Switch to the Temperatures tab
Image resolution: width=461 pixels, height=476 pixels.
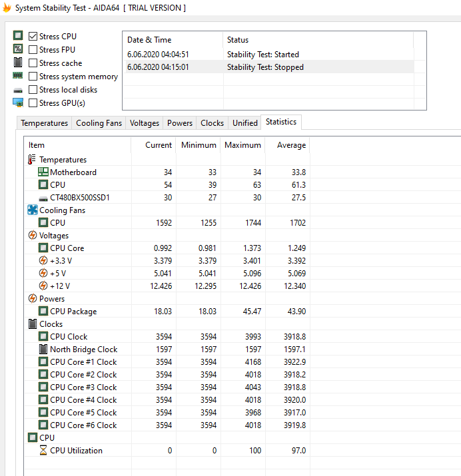click(x=45, y=123)
